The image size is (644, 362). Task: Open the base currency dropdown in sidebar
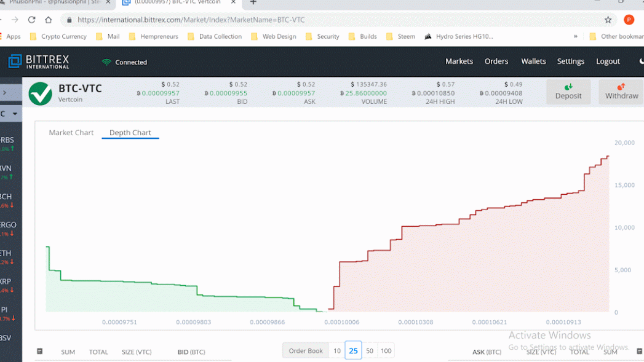(x=10, y=114)
